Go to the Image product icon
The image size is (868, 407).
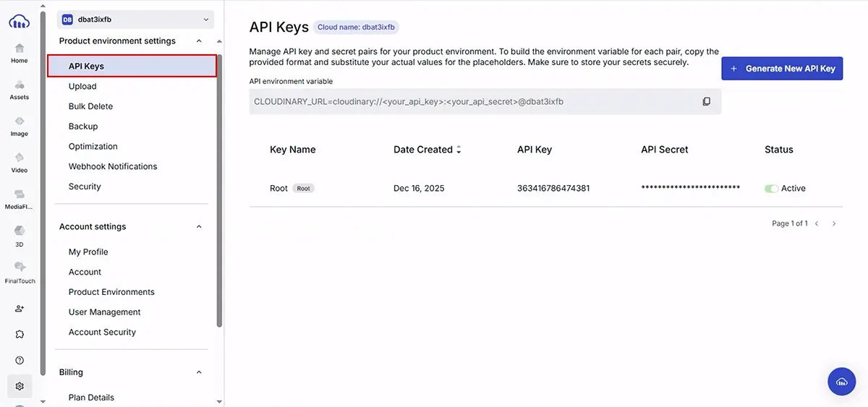click(x=20, y=122)
